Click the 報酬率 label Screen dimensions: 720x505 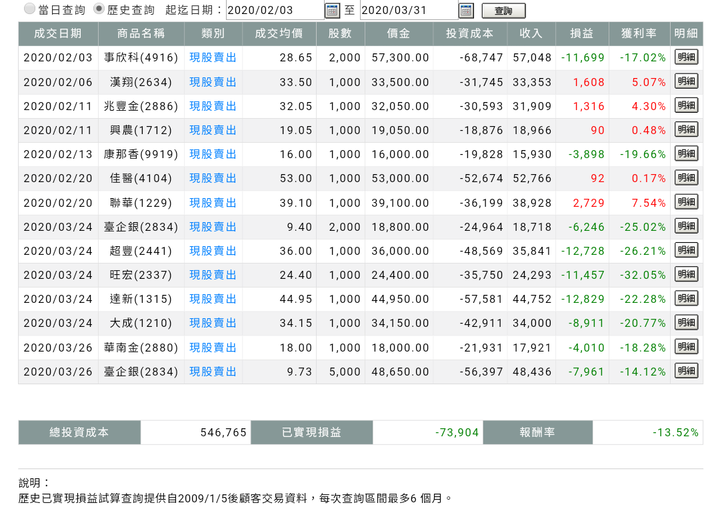538,432
